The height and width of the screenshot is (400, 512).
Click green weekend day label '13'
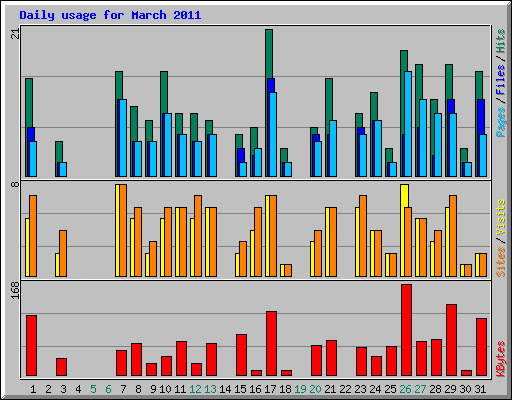pos(210,389)
